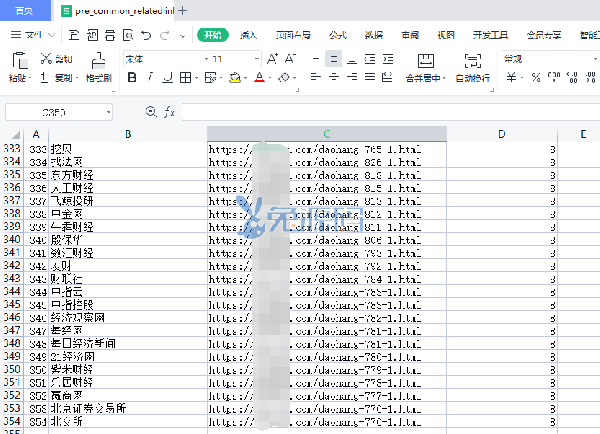
Task: Click the Redo arrow icon
Action: (x=165, y=35)
